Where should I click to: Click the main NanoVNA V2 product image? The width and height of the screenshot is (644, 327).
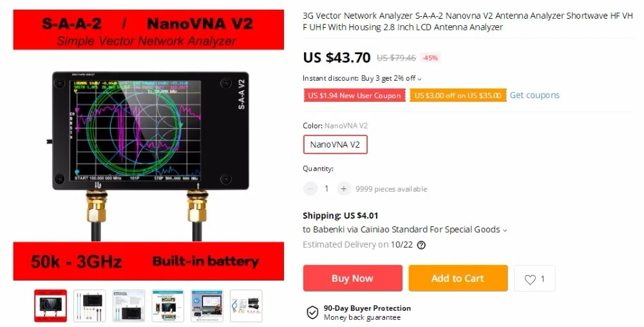[x=149, y=145]
